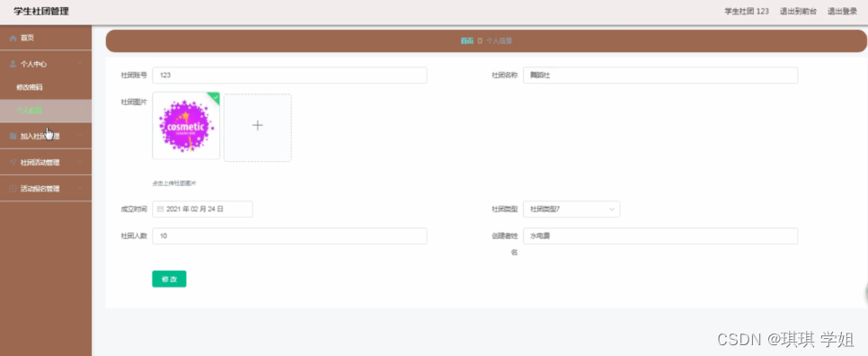
Task: Click the clock icon beside 活动报名管理
Action: pyautogui.click(x=13, y=189)
